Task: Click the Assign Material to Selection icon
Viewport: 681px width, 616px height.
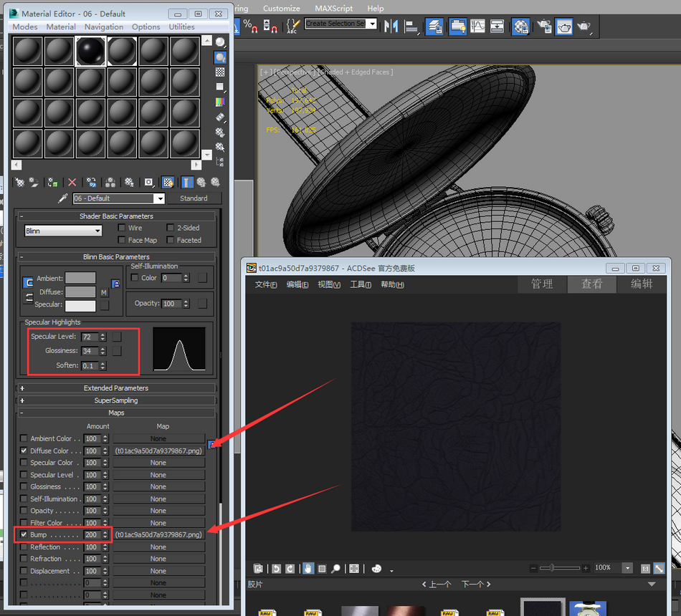Action: [x=52, y=183]
